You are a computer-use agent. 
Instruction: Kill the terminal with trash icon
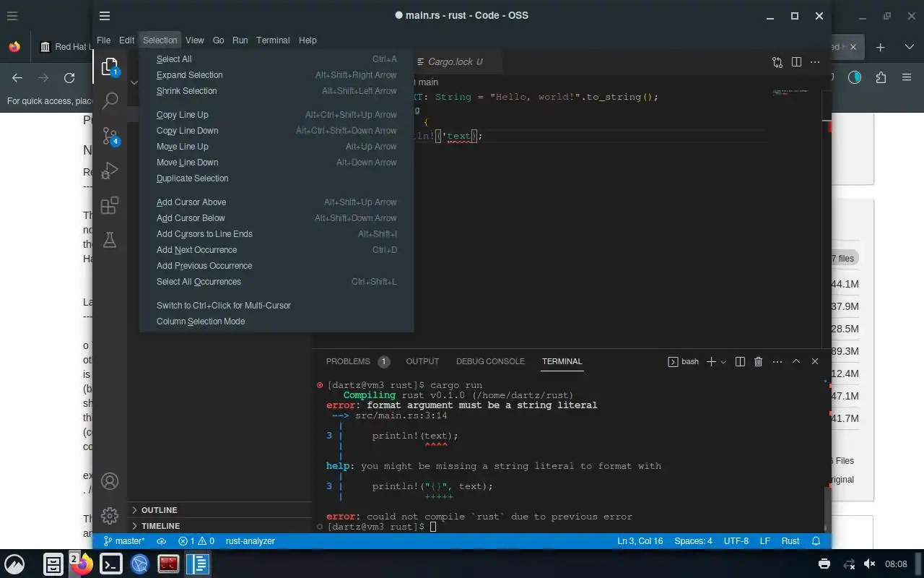[759, 361]
